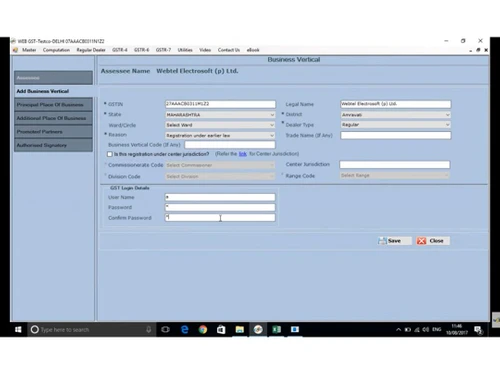Click the Type here to search box
This screenshot has height=375, width=500.
92,330
